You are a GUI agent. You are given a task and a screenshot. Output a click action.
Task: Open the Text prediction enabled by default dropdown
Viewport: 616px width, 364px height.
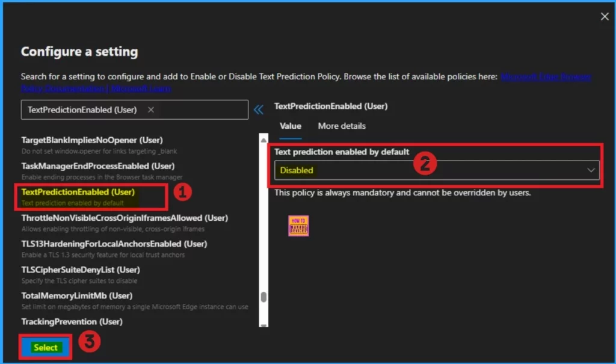click(437, 170)
